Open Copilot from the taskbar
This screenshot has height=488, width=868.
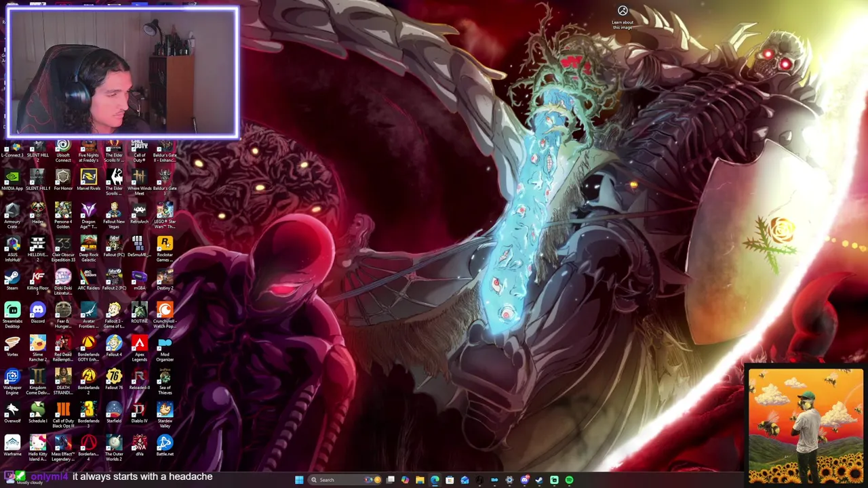click(x=405, y=480)
